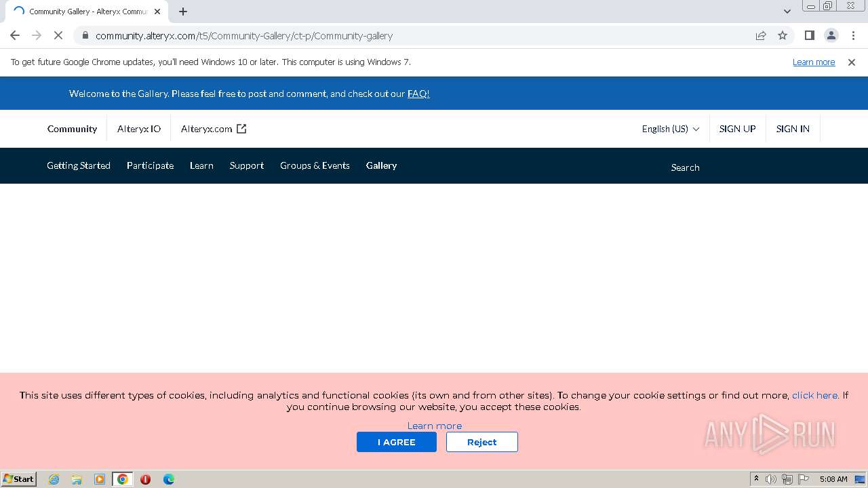The image size is (868, 488).
Task: Open Microsoft Edge from taskbar
Action: click(x=168, y=479)
